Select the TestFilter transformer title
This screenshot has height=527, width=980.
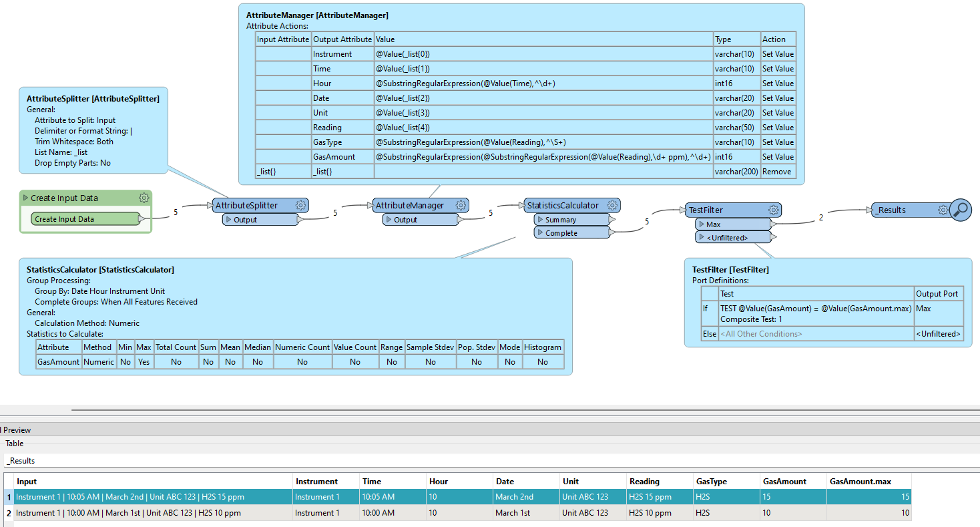[706, 210]
